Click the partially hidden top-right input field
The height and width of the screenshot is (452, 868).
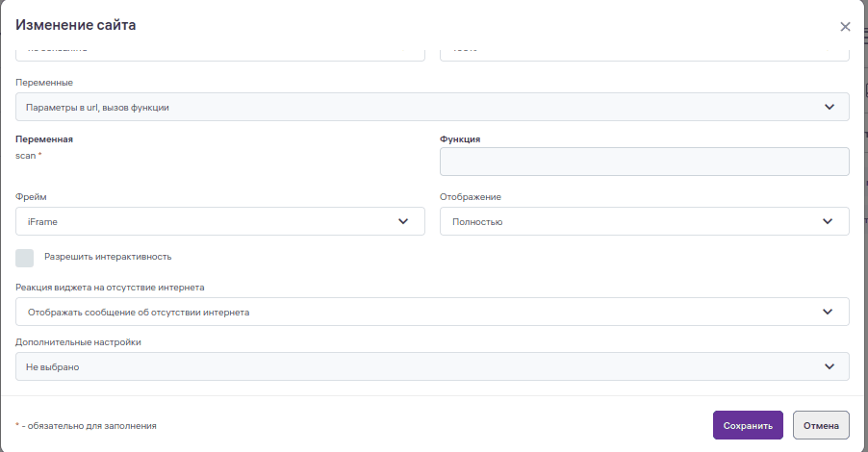coord(644,53)
